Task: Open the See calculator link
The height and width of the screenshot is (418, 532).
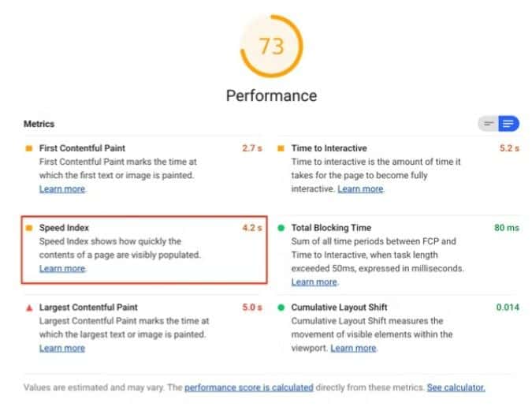Action: 456,387
